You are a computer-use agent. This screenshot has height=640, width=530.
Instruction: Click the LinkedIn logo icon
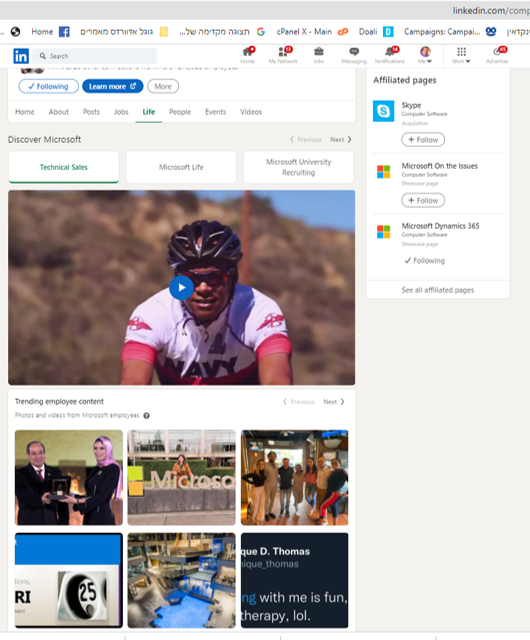[x=21, y=56]
